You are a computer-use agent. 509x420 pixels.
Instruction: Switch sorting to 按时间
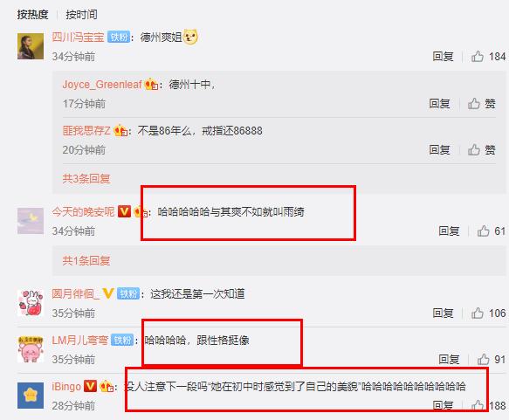[81, 14]
